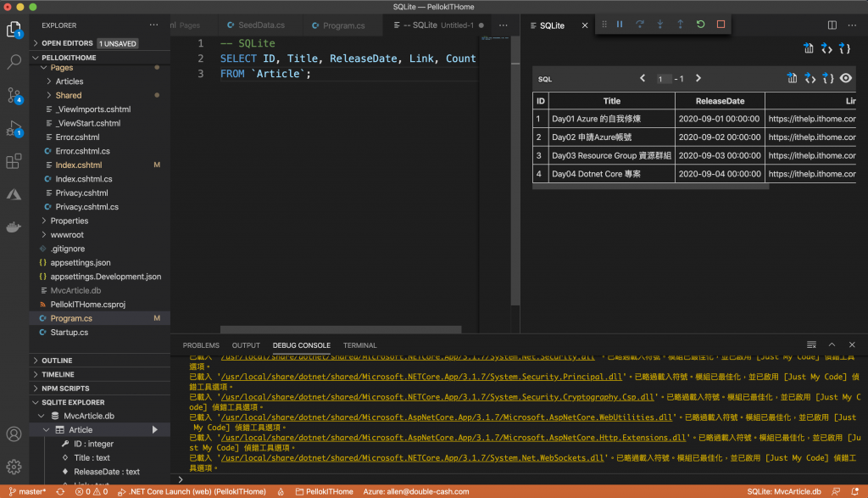Step out in debug toolbar
868x498 pixels.
point(681,25)
